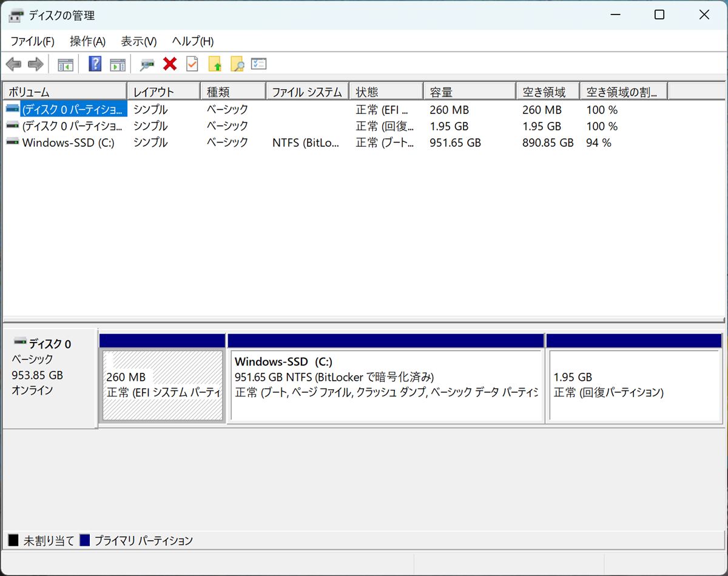728x576 pixels.
Task: Click drive icon next to ディスク 0 label
Action: point(20,343)
